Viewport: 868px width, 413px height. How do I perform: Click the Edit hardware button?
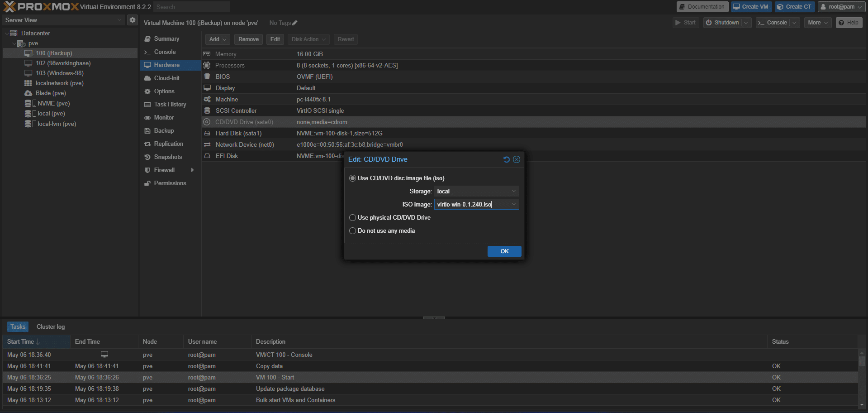tap(275, 39)
